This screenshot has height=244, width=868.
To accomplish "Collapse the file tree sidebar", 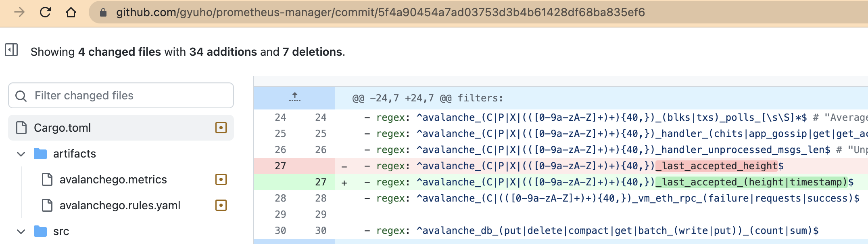I will (x=11, y=50).
